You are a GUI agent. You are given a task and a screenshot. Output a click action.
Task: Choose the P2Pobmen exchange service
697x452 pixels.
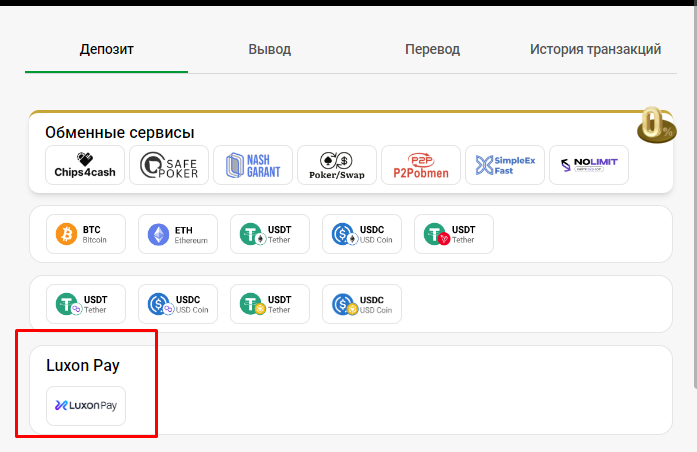pyautogui.click(x=421, y=165)
